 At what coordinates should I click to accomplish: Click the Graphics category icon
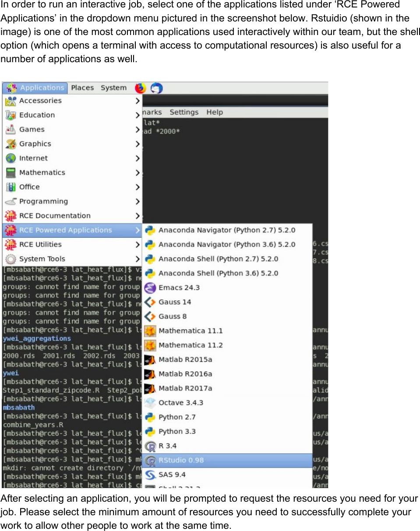point(11,144)
